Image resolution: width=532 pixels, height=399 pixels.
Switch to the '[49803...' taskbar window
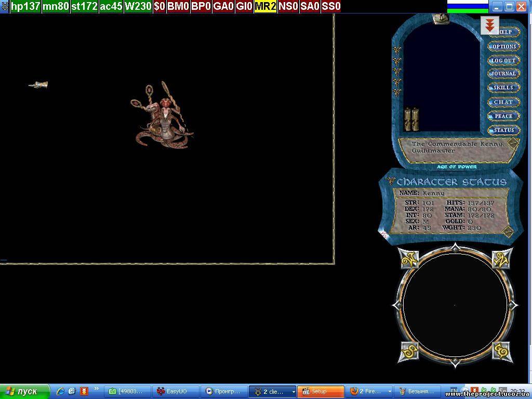coord(127,392)
